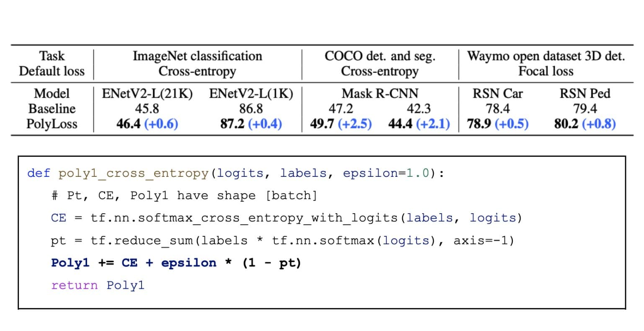The image size is (644, 331).
Task: Select the 'ENetV2-L(1K)' model name
Action: click(x=251, y=93)
